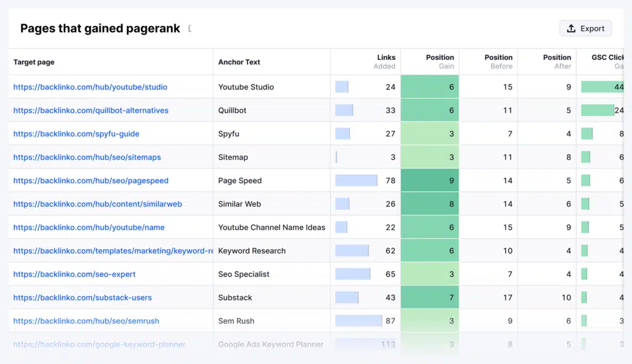Open the hub/content/similarweb link

click(x=98, y=204)
